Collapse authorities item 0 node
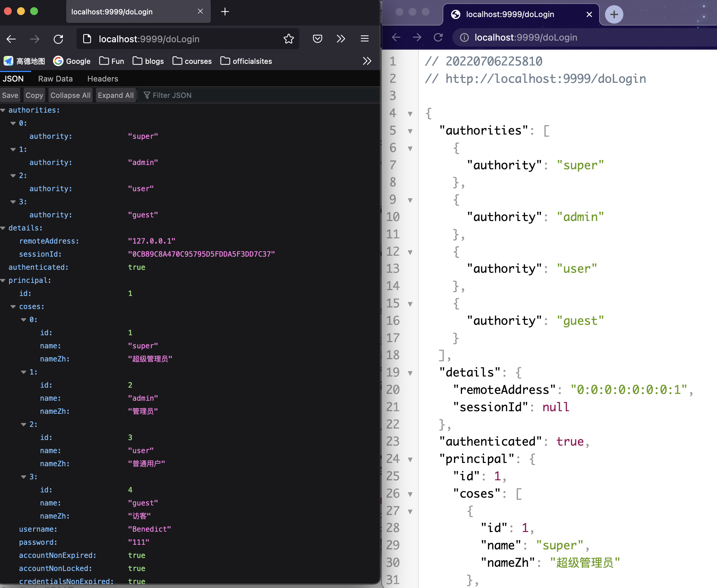The image size is (717, 588). (13, 123)
